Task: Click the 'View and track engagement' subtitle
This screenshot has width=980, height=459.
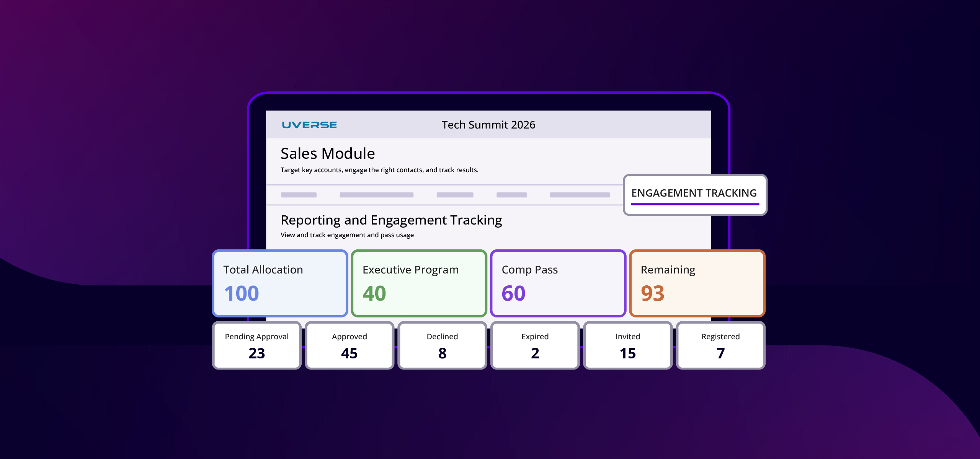Action: [x=347, y=235]
